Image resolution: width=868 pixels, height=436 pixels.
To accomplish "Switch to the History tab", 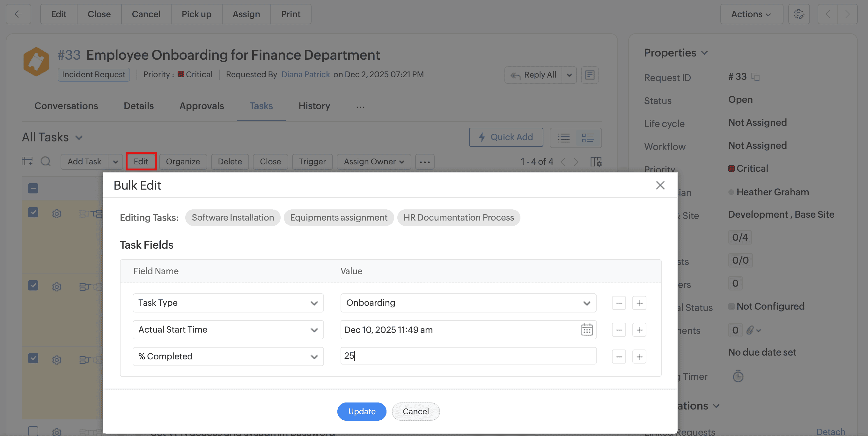I will point(314,106).
